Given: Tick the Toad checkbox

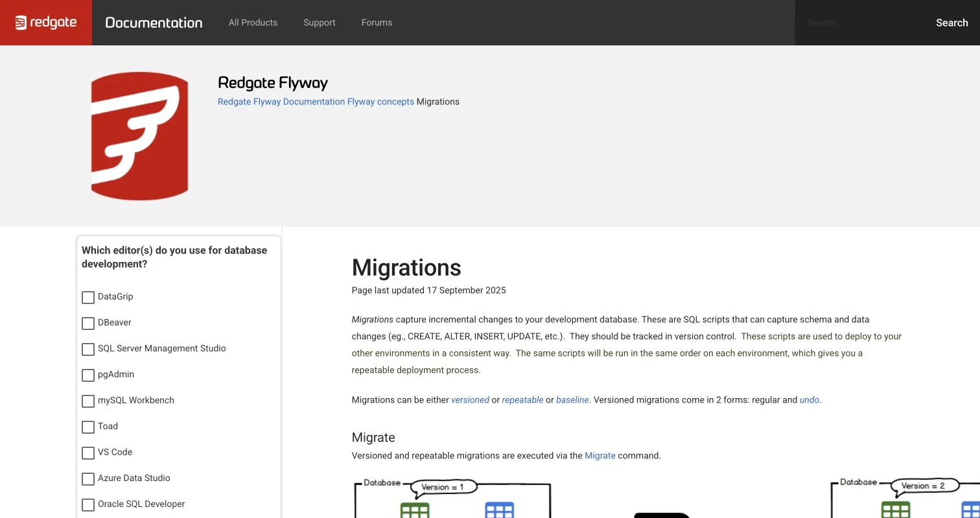Looking at the screenshot, I should (88, 427).
